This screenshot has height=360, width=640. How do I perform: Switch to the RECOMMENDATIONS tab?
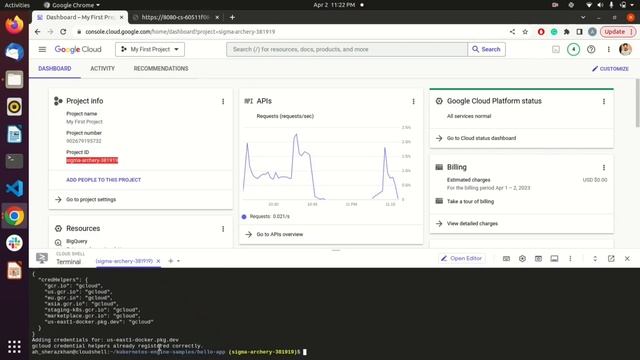pyautogui.click(x=161, y=69)
